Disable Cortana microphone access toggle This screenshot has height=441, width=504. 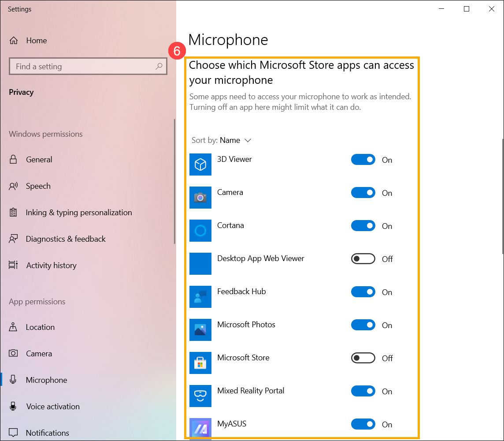pos(363,226)
